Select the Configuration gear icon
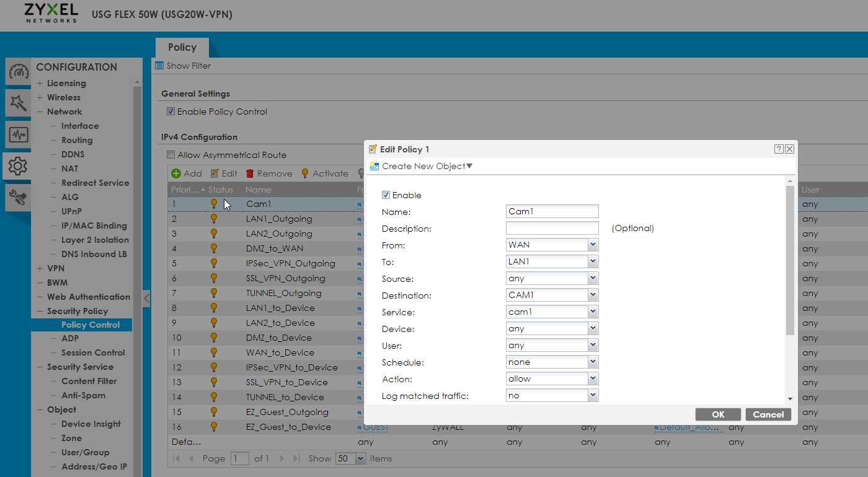This screenshot has width=868, height=477. point(18,166)
